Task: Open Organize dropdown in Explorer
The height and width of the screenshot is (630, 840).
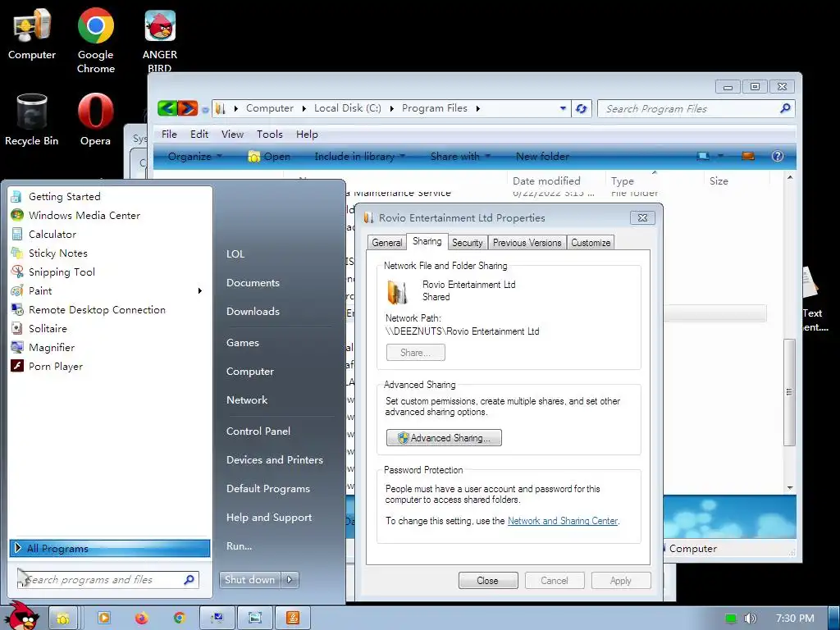Action: click(x=195, y=157)
